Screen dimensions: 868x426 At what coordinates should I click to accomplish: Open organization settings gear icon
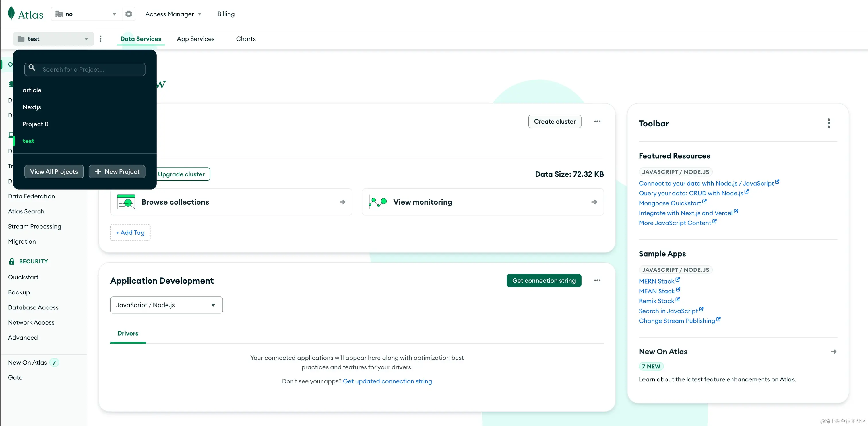[x=128, y=14]
